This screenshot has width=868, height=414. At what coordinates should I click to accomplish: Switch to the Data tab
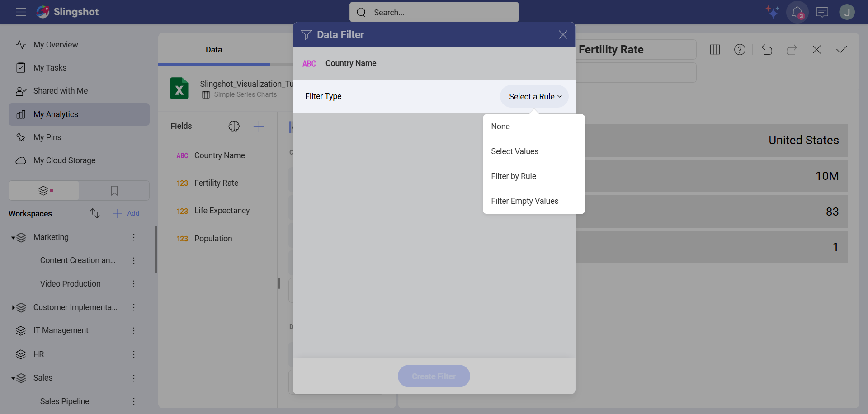[x=214, y=50]
